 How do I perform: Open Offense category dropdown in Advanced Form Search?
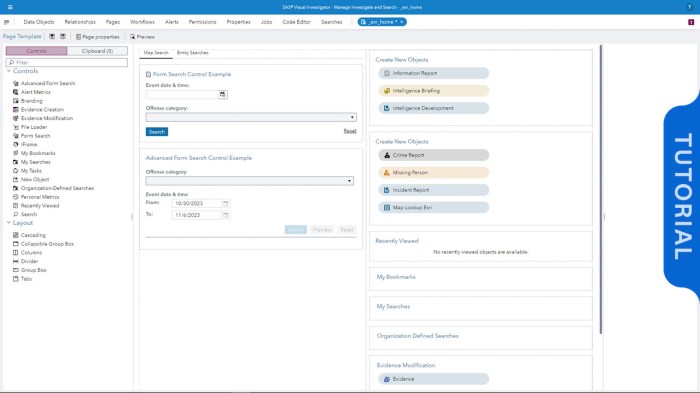(250, 181)
